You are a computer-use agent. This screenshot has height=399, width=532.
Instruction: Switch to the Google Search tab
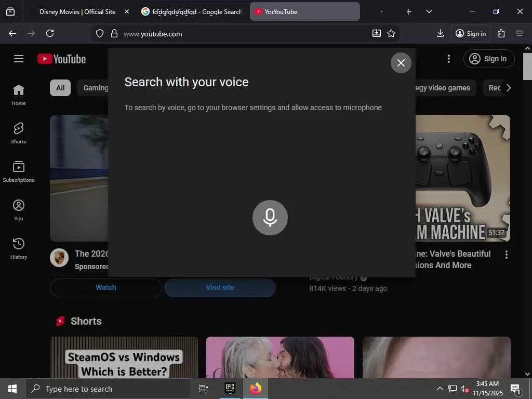[x=192, y=11]
